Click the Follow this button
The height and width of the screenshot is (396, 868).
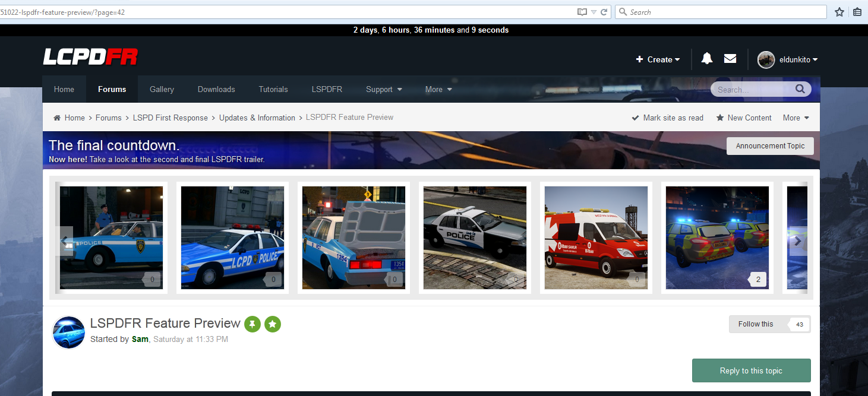[x=756, y=324]
